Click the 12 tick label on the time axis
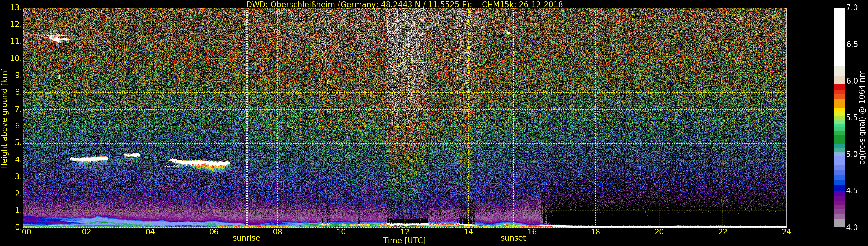Screen dimensions: 868x246 pyautogui.click(x=405, y=232)
